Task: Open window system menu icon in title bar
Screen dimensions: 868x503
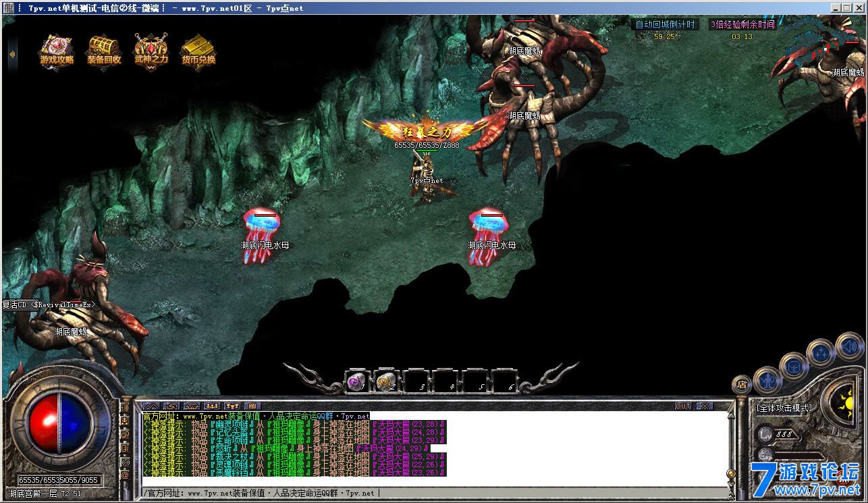Action: (7, 7)
